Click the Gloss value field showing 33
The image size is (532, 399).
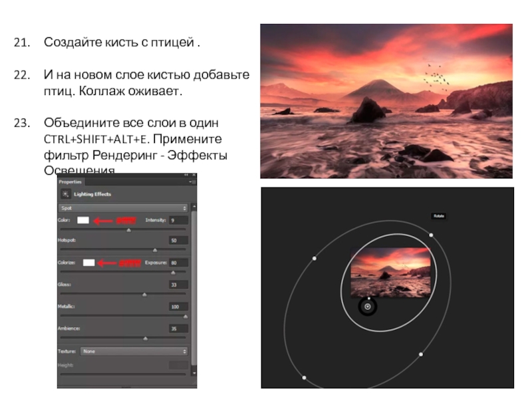pos(178,285)
